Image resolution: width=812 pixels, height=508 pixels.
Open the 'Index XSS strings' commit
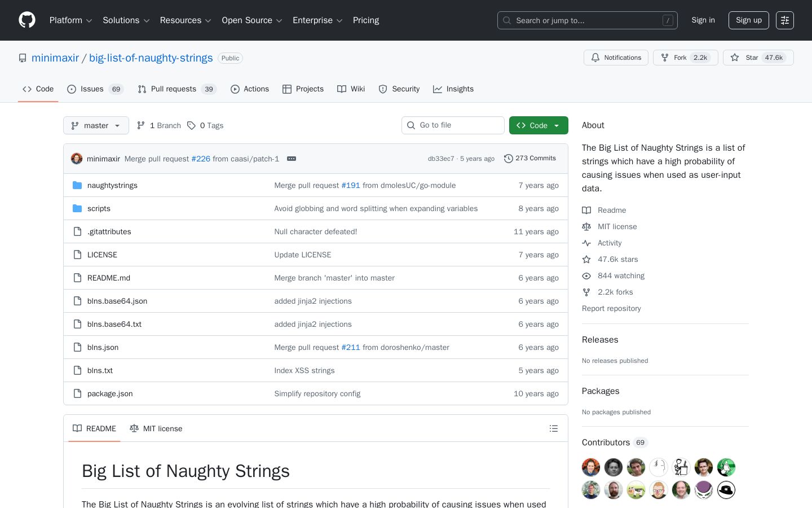tap(304, 370)
